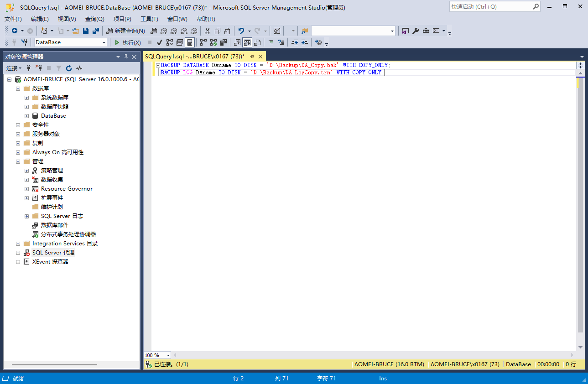The image size is (588, 384).
Task: Click the save all icon
Action: (95, 31)
